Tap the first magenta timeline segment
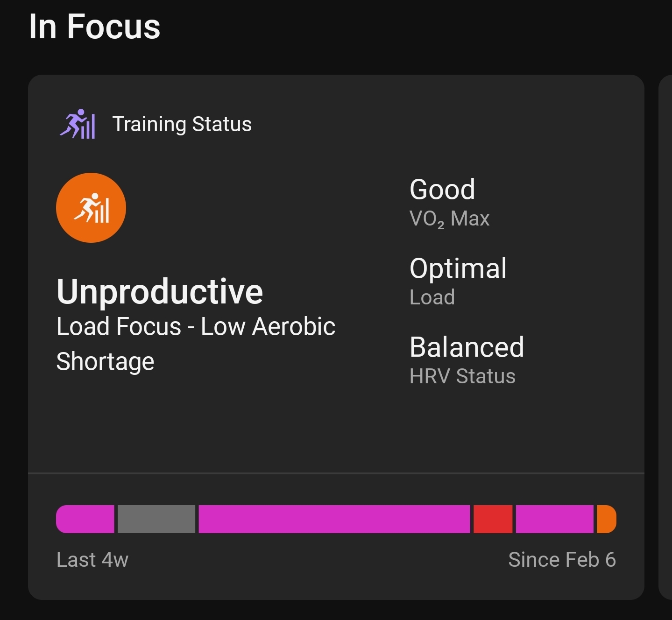 pyautogui.click(x=85, y=519)
